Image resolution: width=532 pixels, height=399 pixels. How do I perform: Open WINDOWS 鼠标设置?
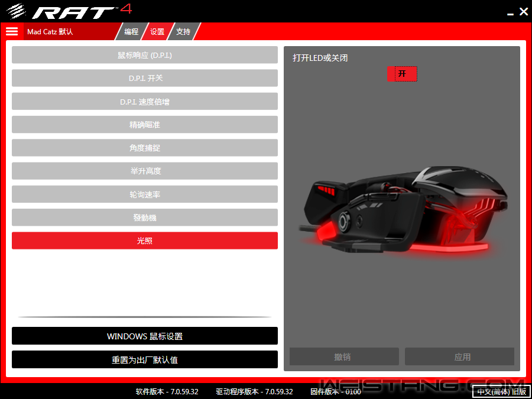pos(145,336)
